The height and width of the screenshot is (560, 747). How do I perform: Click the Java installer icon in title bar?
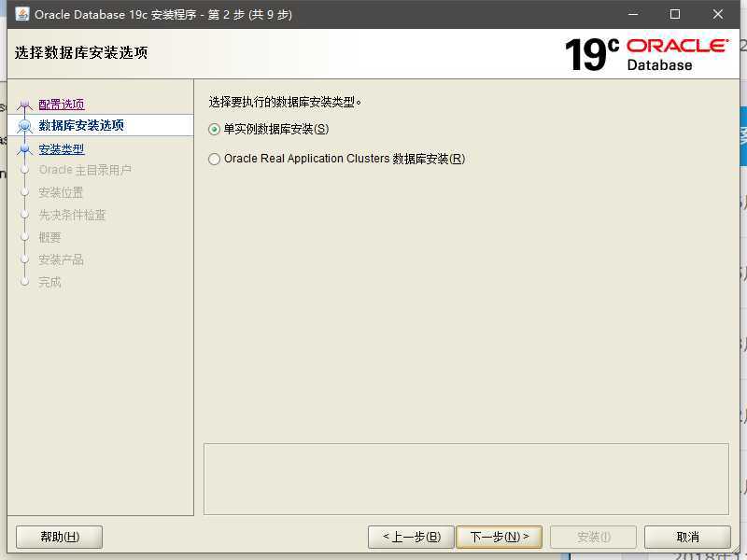(22, 14)
